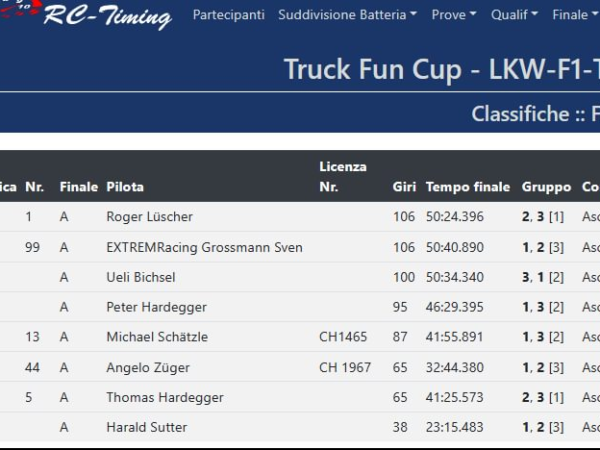Expand the Suddivisione Batteria dropdown

tap(348, 15)
